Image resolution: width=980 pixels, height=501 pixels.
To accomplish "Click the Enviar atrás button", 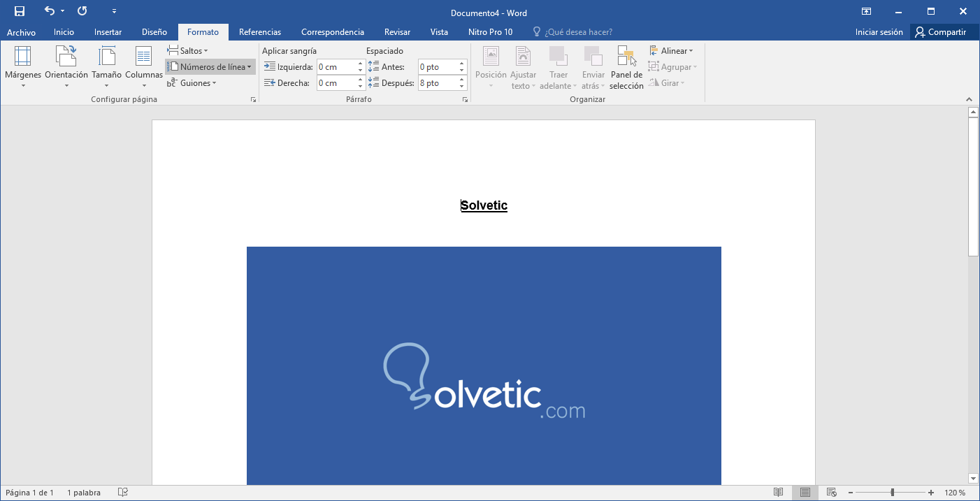I will [x=593, y=67].
